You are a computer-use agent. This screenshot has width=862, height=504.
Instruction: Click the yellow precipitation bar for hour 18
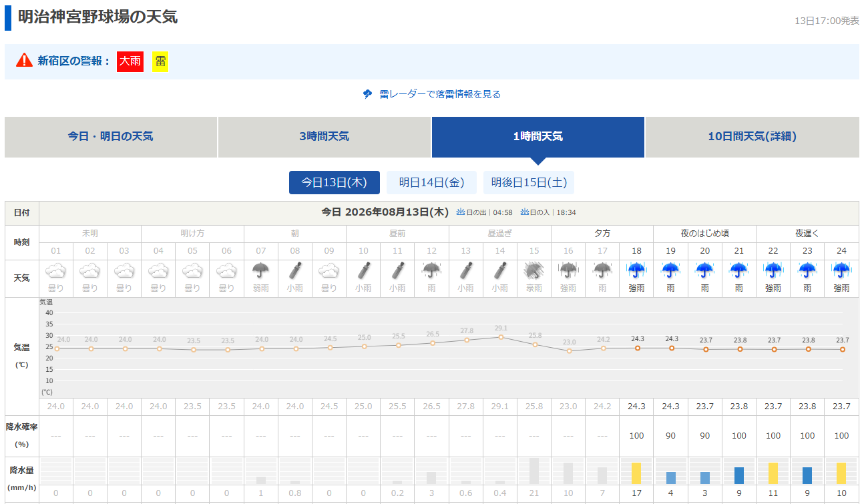point(636,473)
